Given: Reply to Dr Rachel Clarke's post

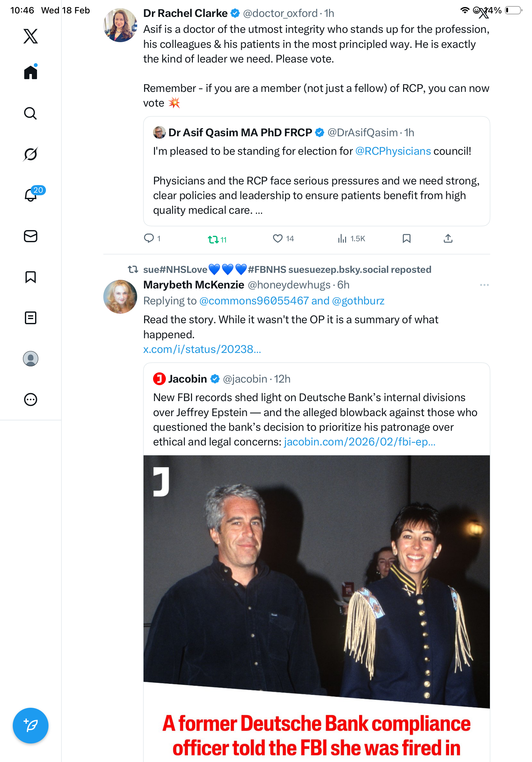Looking at the screenshot, I should coord(149,239).
